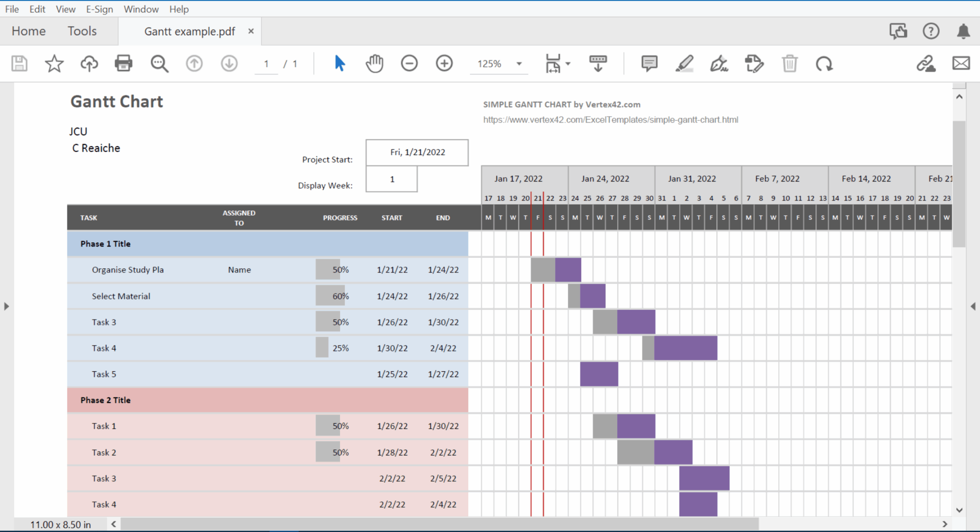
Task: Share the document via email
Action: click(961, 64)
